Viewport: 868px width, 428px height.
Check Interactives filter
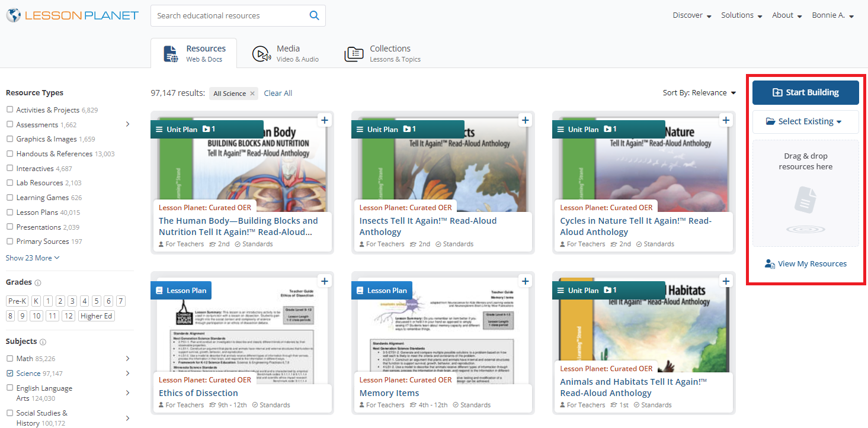click(x=9, y=168)
